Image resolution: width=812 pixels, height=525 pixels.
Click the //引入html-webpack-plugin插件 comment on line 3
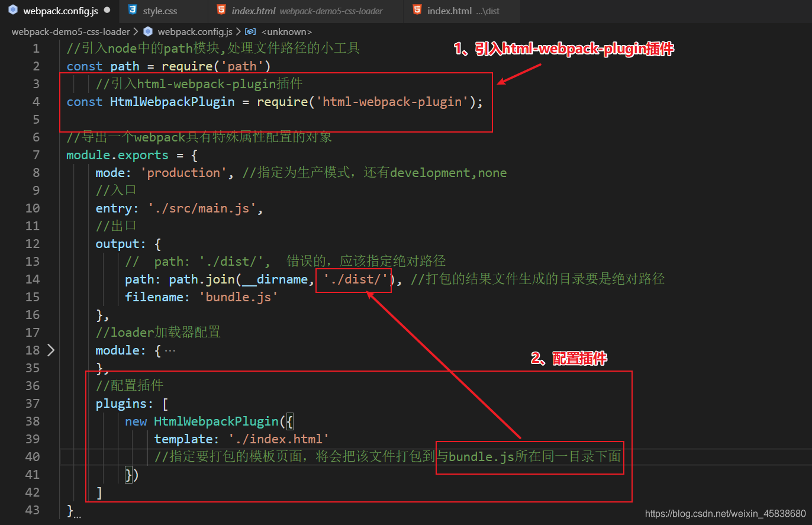pos(199,83)
